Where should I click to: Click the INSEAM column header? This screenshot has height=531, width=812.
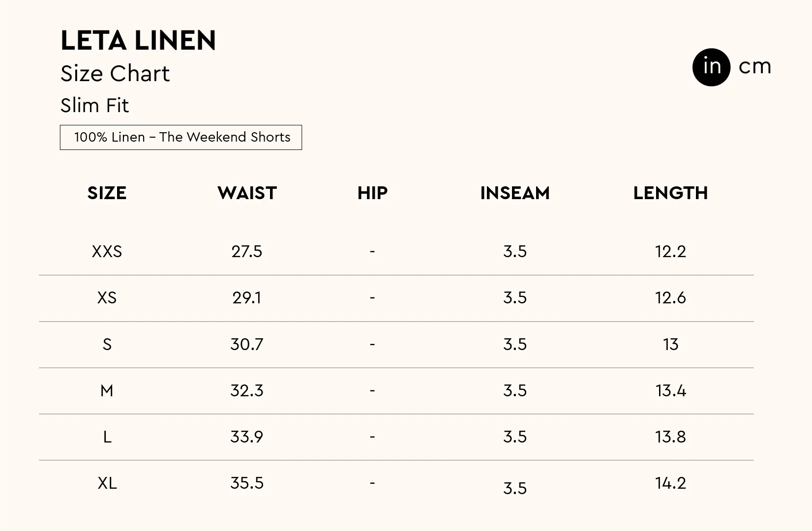(x=515, y=193)
